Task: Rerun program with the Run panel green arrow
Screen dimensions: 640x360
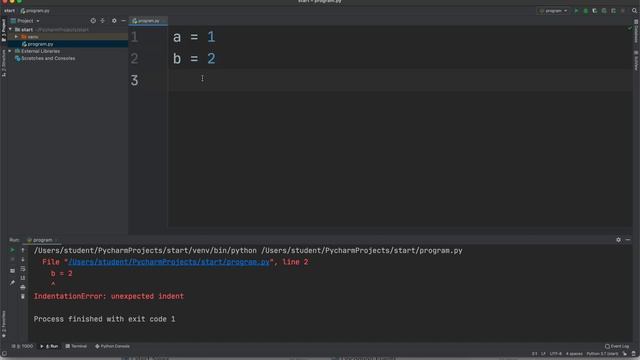Action: point(12,250)
